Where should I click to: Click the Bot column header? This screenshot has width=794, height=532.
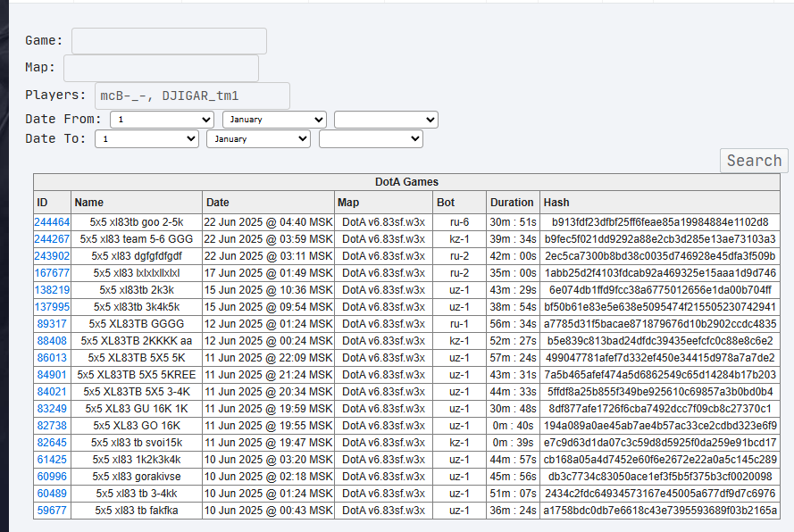click(460, 203)
